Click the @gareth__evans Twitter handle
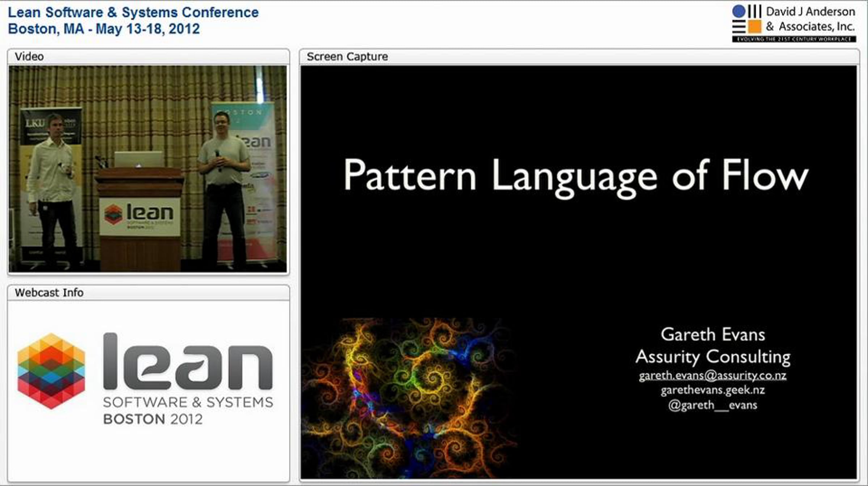 [x=712, y=405]
